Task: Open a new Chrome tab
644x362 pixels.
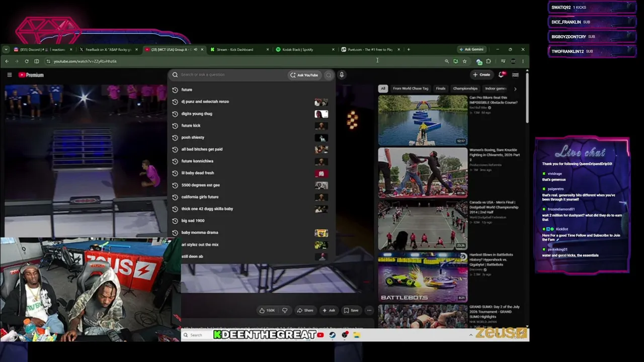Action: tap(409, 50)
